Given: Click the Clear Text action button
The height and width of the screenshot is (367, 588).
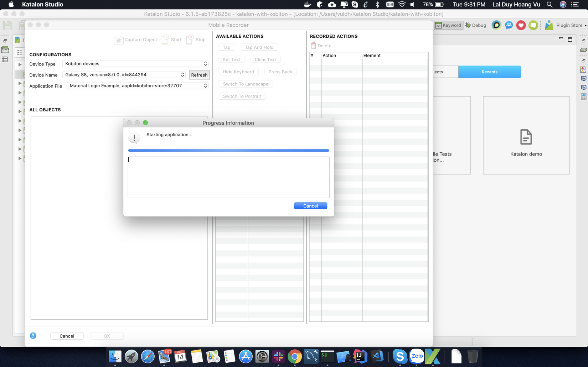Looking at the screenshot, I should point(265,59).
